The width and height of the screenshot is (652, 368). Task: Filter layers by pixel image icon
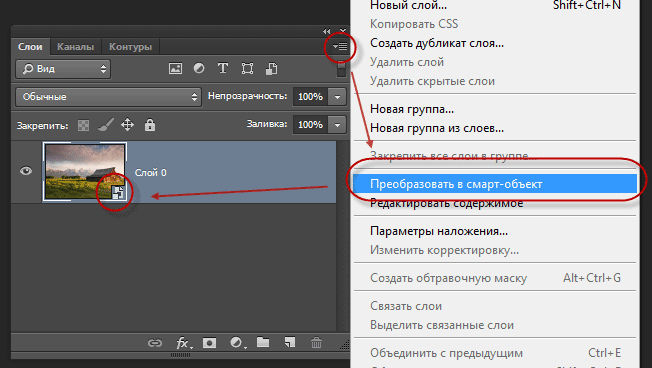175,69
